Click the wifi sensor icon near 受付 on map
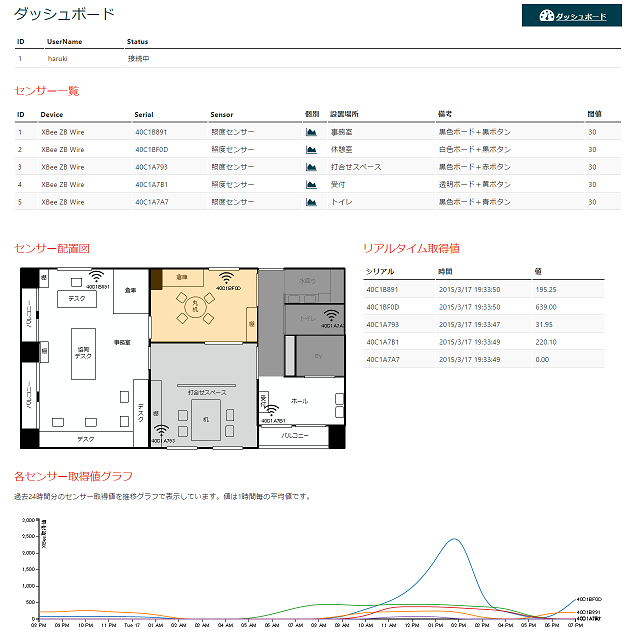 (272, 410)
